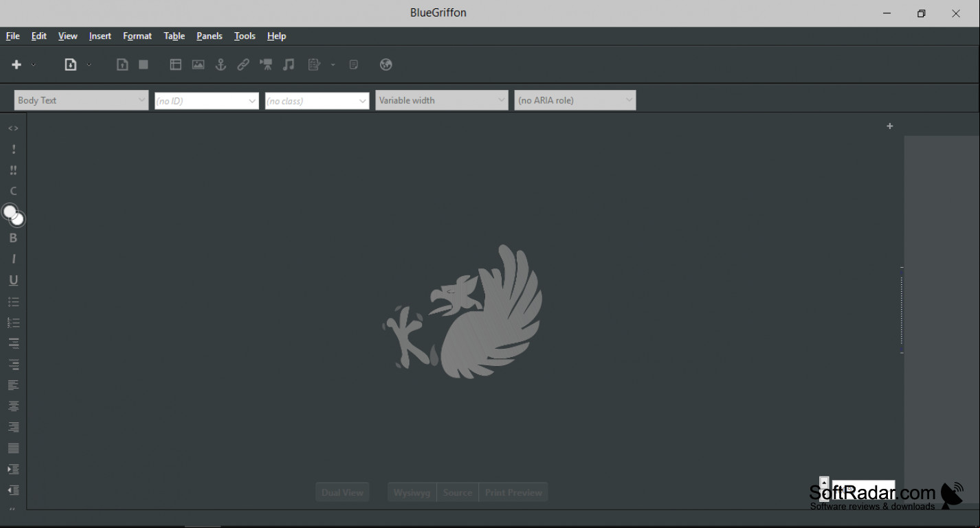Pick the background color circle
The image size is (980, 528).
(19, 220)
